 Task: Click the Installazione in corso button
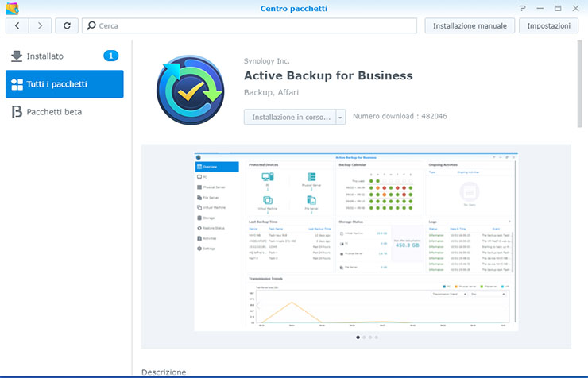(x=290, y=117)
